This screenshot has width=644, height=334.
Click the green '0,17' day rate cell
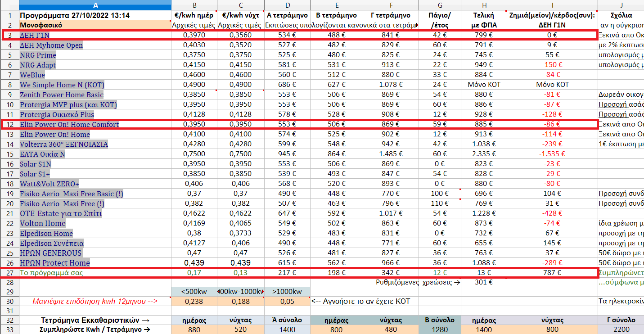coord(194,273)
